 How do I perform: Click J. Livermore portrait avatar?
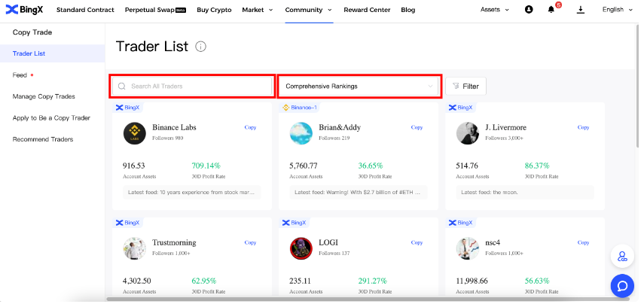click(x=468, y=133)
